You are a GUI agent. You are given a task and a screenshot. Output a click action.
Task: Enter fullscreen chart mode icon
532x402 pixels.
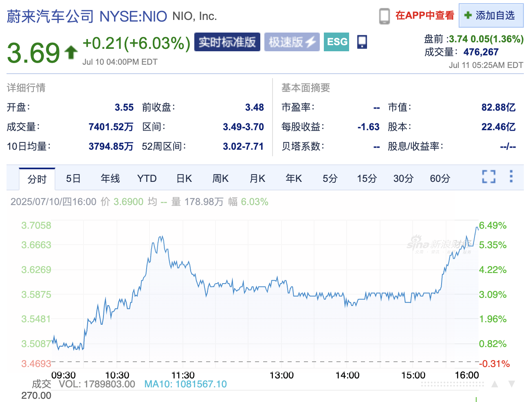(488, 177)
